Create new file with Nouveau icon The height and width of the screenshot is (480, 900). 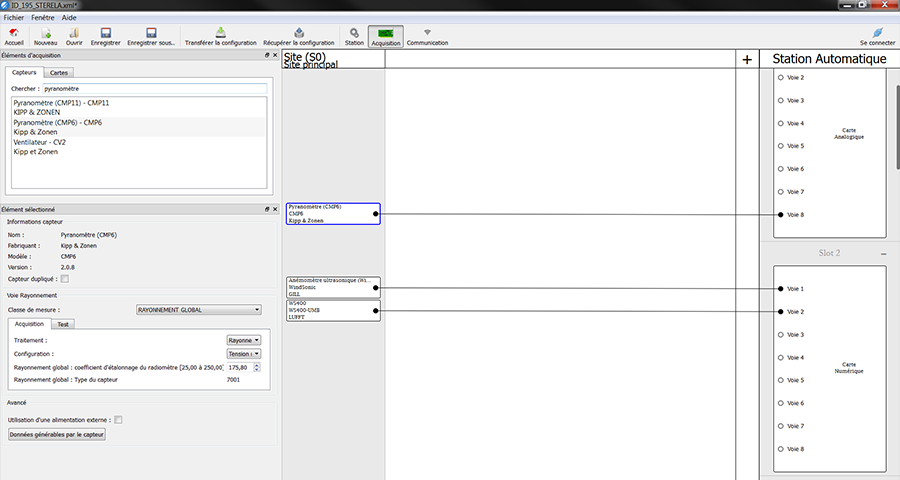[46, 33]
